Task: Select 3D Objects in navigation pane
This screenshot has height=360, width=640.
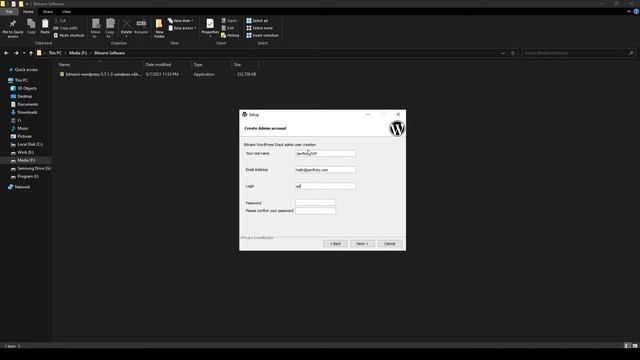Action: click(x=27, y=88)
